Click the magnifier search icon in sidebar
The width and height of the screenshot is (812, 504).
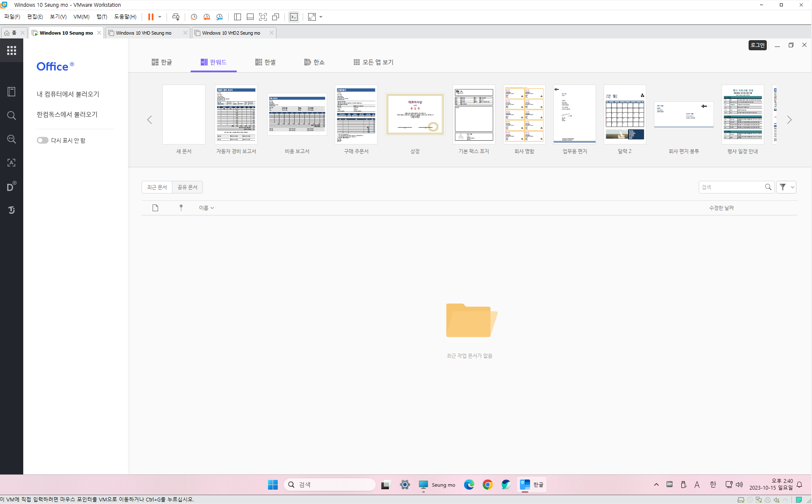pos(11,116)
